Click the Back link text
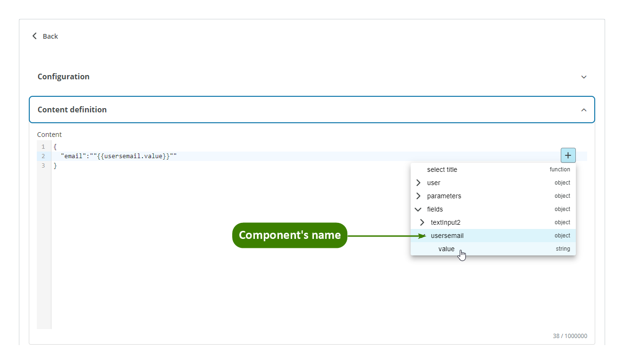Image resolution: width=624 pixels, height=364 pixels. (50, 36)
